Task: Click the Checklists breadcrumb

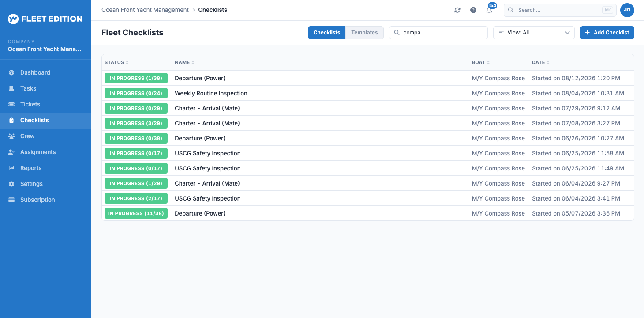Action: 213,10
